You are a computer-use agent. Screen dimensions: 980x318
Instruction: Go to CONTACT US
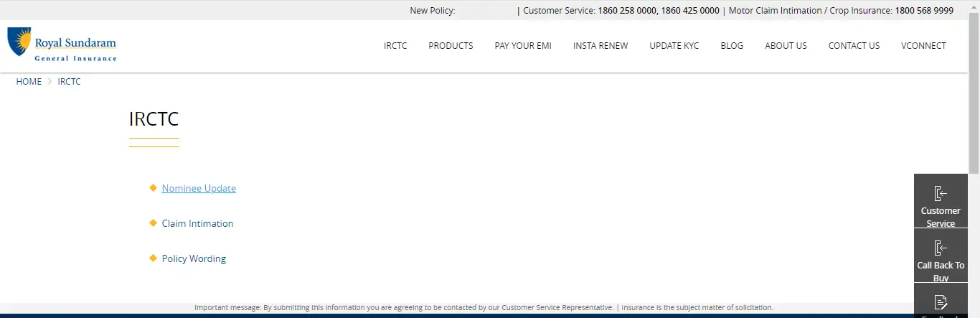click(854, 45)
